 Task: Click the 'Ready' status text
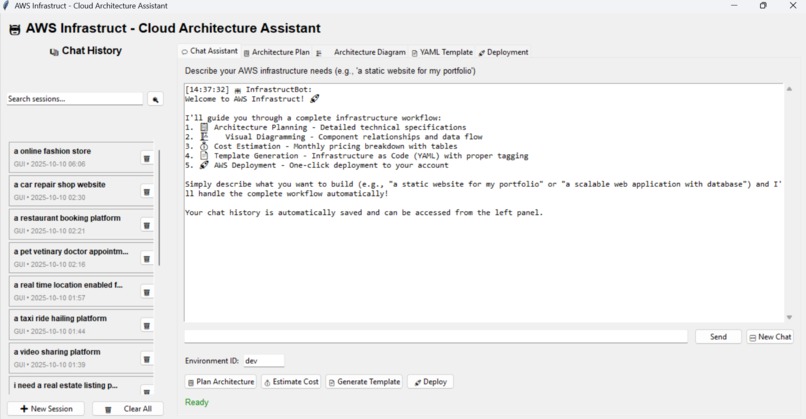(197, 402)
